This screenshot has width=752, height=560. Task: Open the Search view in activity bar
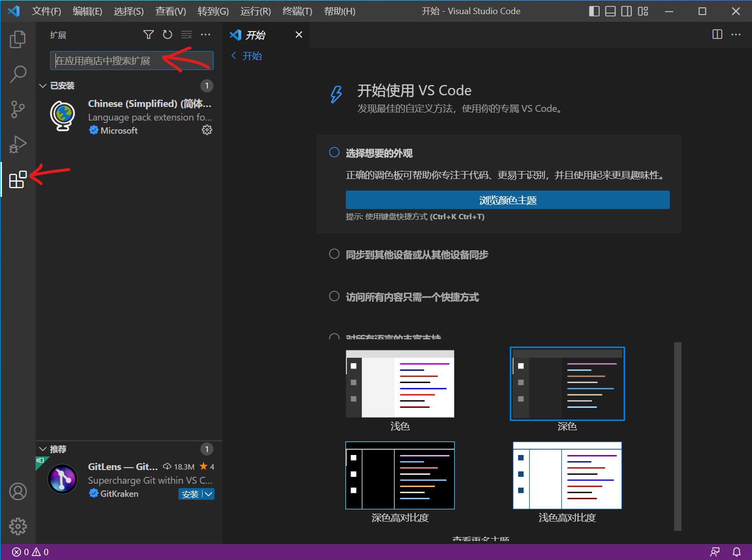click(x=18, y=74)
